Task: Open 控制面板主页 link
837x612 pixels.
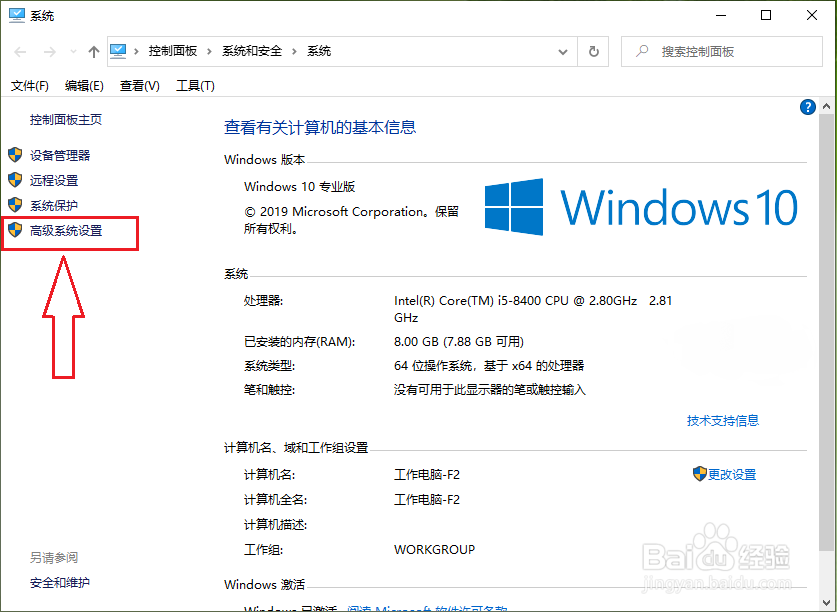Action: click(66, 120)
